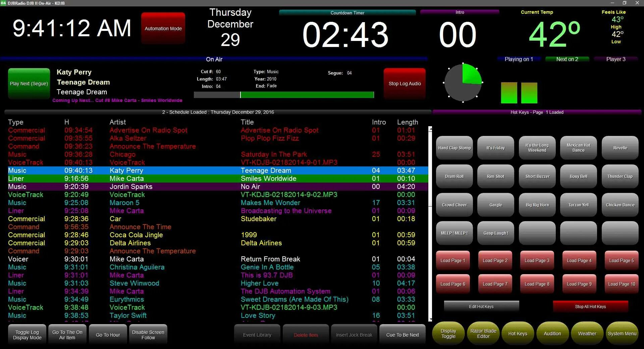Open the Edit Hot Keys screen
Screen dimensions: 644x349
click(x=481, y=306)
